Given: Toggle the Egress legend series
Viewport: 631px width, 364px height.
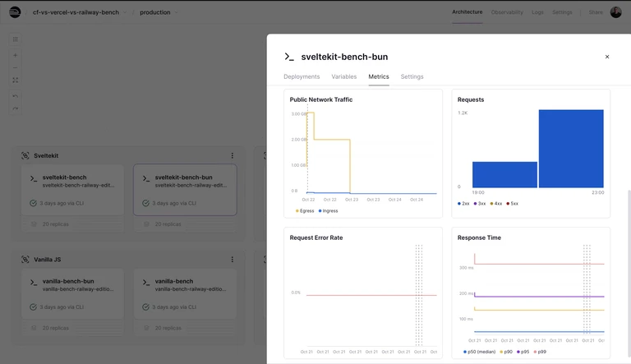Looking at the screenshot, I should coord(305,210).
